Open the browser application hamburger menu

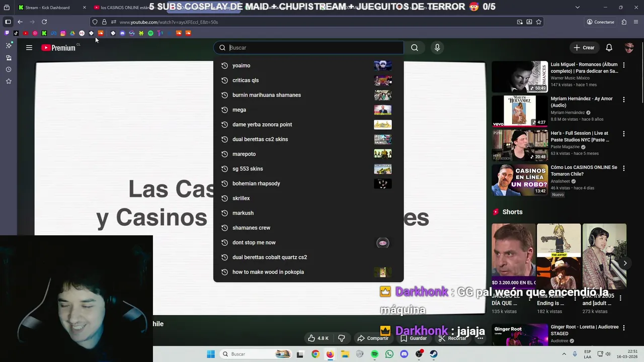pyautogui.click(x=636, y=22)
